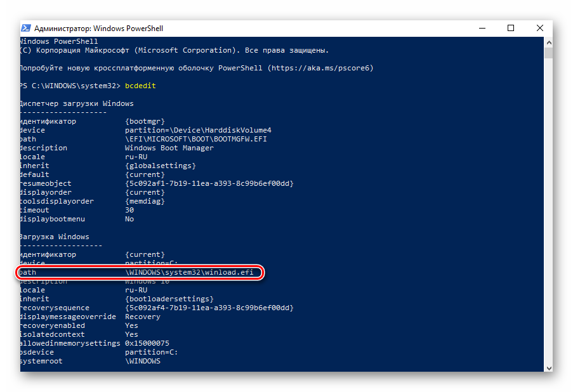Image resolution: width=573 pixels, height=392 pixels.
Task: Maximize the PowerShell window
Action: click(511, 28)
